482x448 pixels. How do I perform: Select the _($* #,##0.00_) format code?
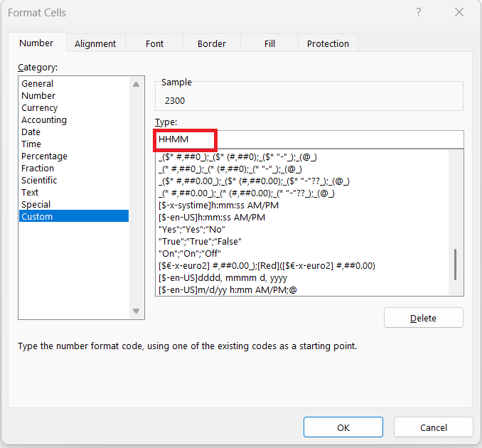click(x=302, y=181)
